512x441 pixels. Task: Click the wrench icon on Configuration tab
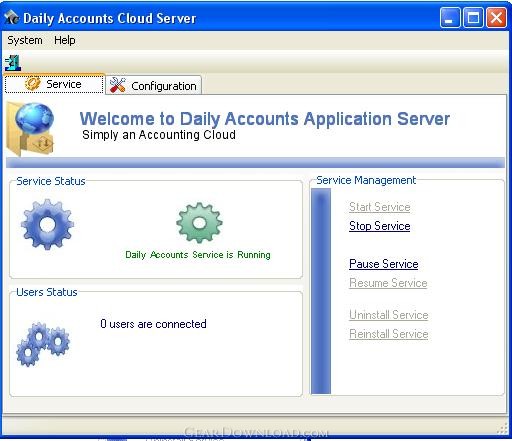pos(118,85)
